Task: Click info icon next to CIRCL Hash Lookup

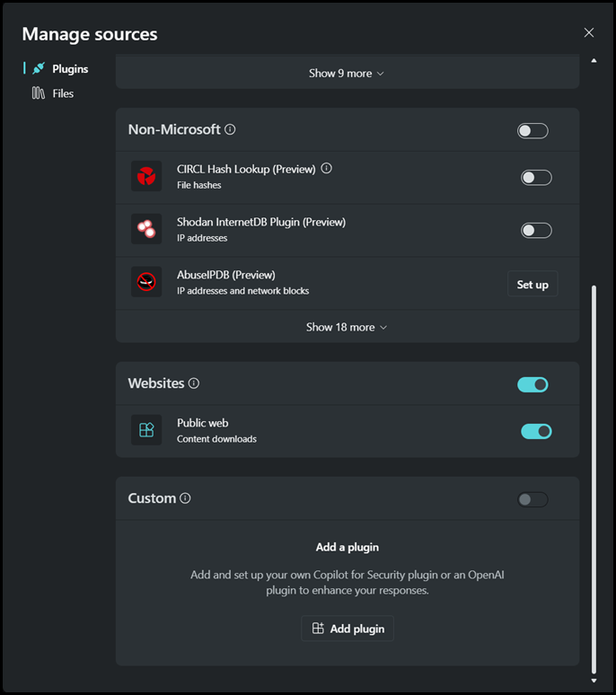Action: click(x=327, y=168)
